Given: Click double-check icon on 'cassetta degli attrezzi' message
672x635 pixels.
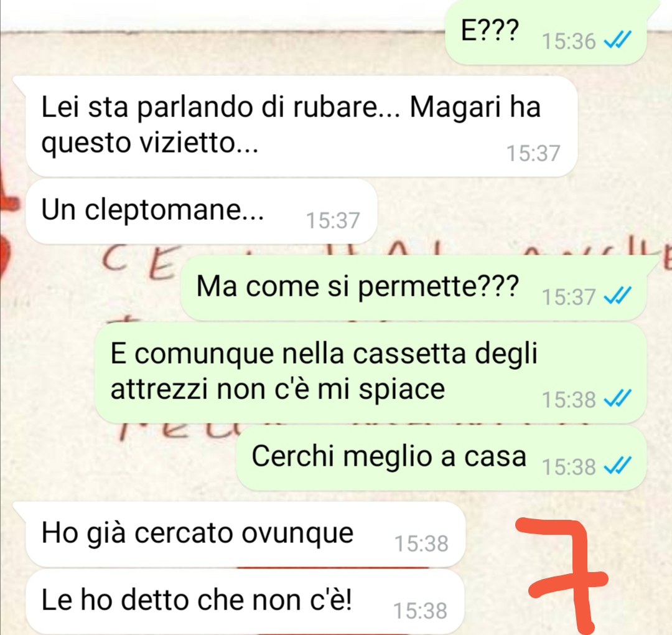Looking at the screenshot, I should pyautogui.click(x=617, y=399).
